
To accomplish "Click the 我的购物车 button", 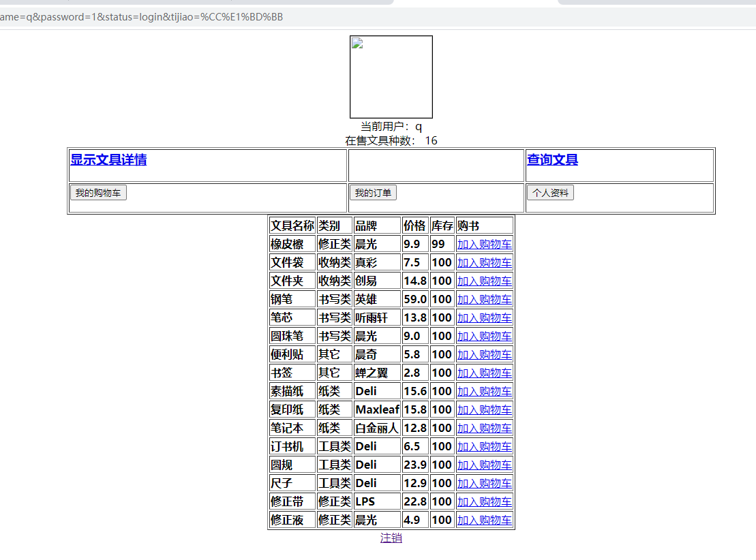I will pos(98,193).
